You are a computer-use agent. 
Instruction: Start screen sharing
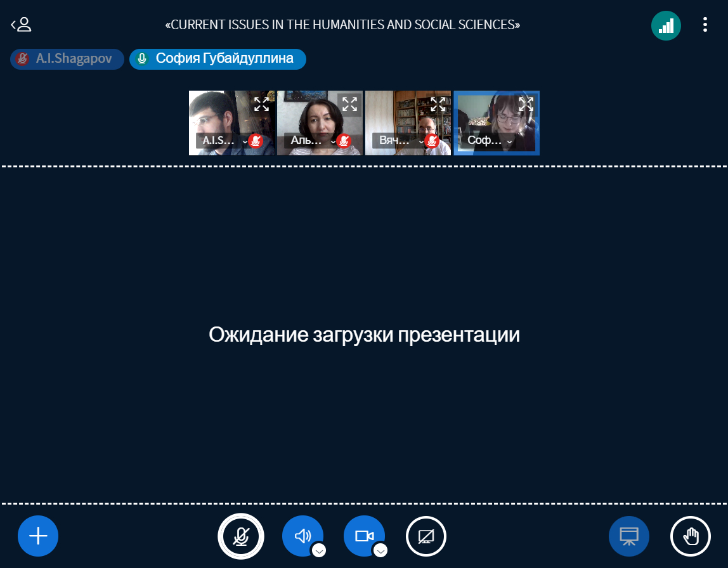(x=426, y=536)
